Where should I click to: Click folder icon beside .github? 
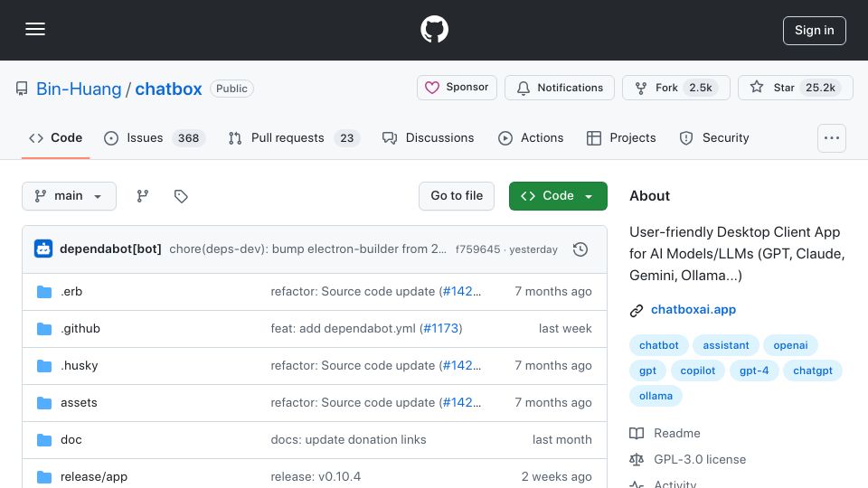[44, 329]
